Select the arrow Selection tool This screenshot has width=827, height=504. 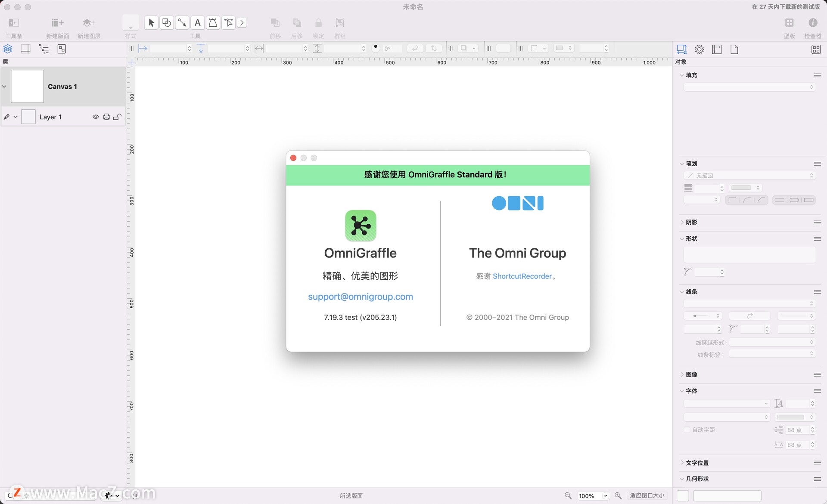pyautogui.click(x=151, y=23)
